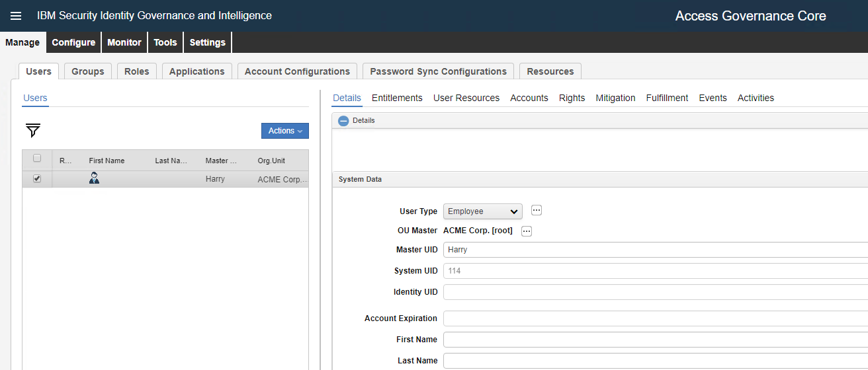Switch to the Applications tab

coord(197,71)
